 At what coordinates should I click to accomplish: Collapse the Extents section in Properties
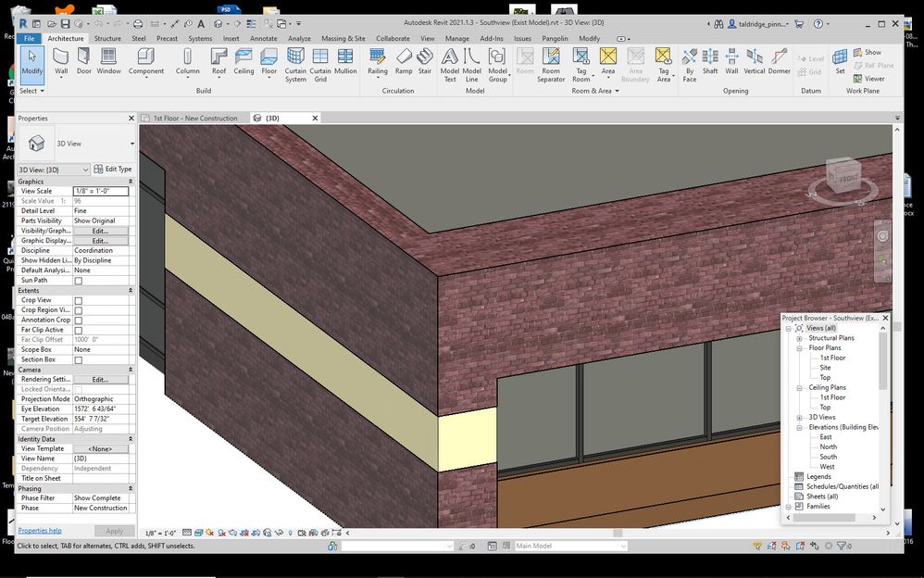[131, 291]
